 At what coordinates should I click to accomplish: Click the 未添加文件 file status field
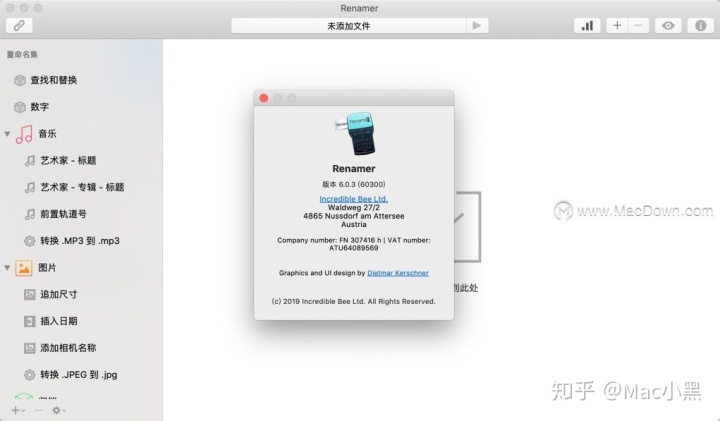click(349, 26)
